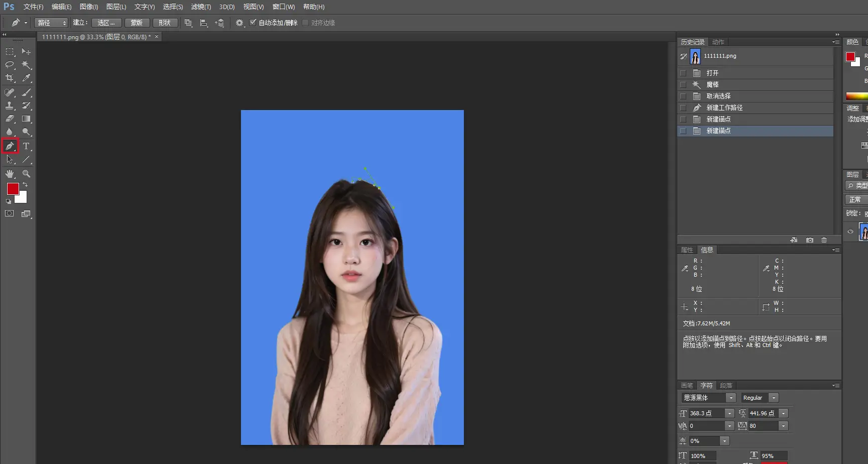868x464 pixels.
Task: Select the Blur tool
Action: click(10, 132)
